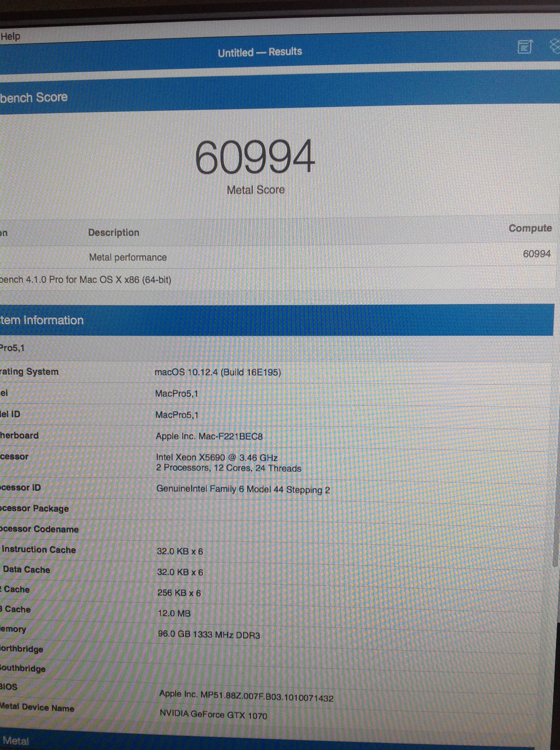Select the macOS 10.12.4 build value

218,372
